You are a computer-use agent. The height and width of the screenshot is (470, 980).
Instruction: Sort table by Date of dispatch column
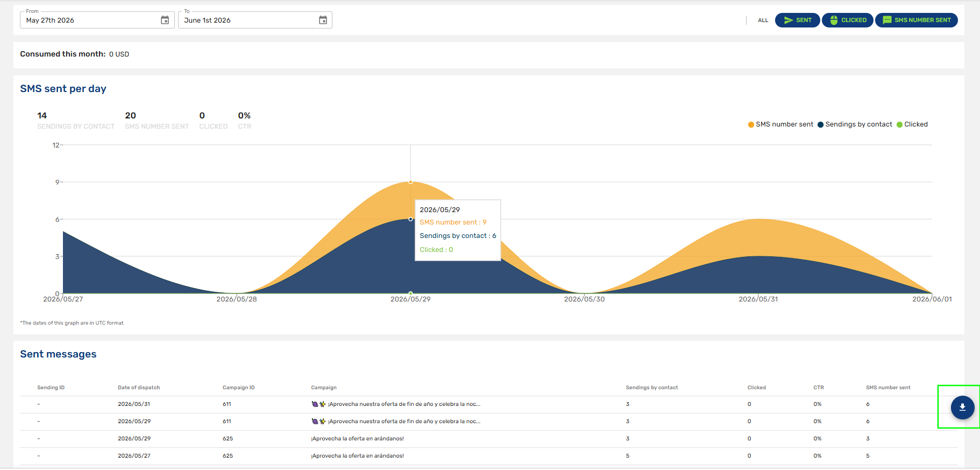coord(139,388)
